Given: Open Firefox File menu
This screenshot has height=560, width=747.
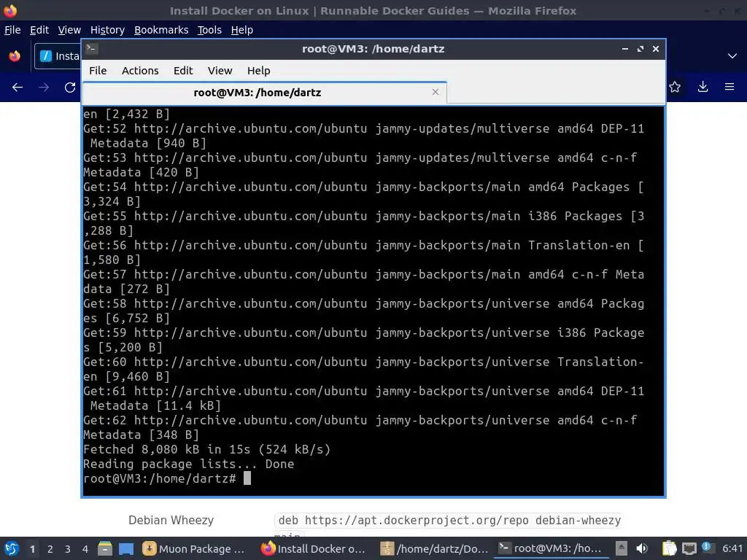Looking at the screenshot, I should coord(12,30).
